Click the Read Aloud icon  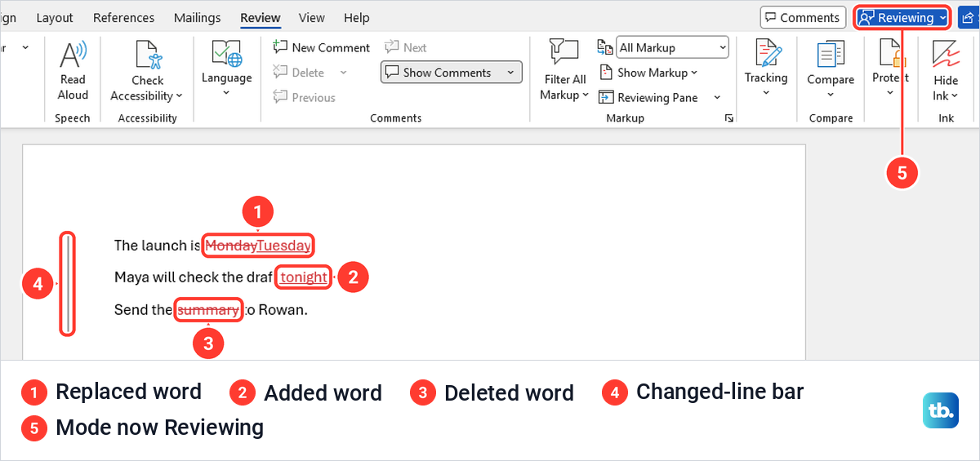click(72, 55)
